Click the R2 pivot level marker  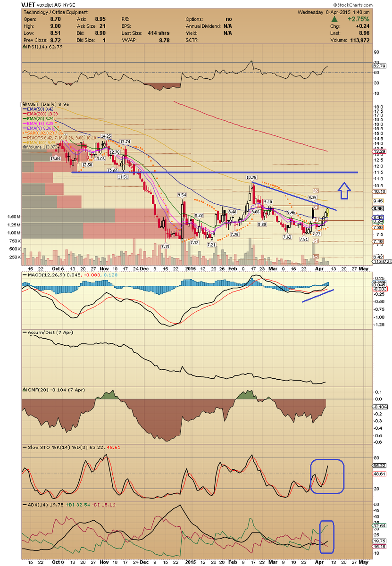click(316, 191)
